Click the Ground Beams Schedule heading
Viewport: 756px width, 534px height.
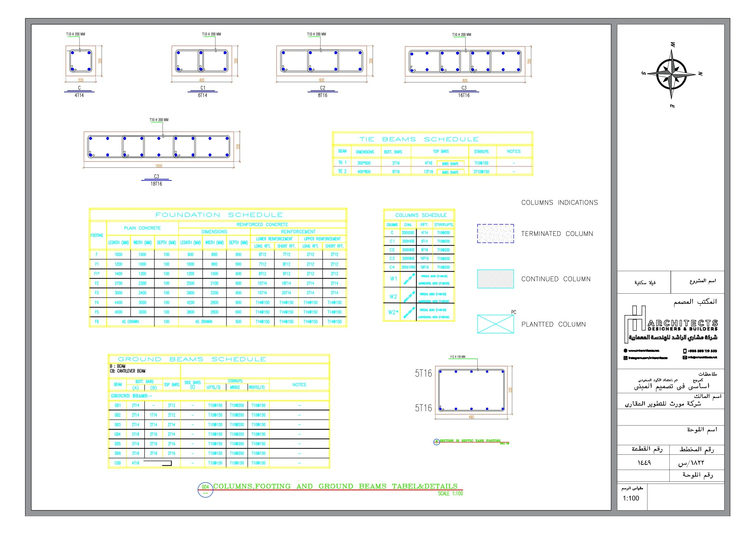tap(192, 359)
